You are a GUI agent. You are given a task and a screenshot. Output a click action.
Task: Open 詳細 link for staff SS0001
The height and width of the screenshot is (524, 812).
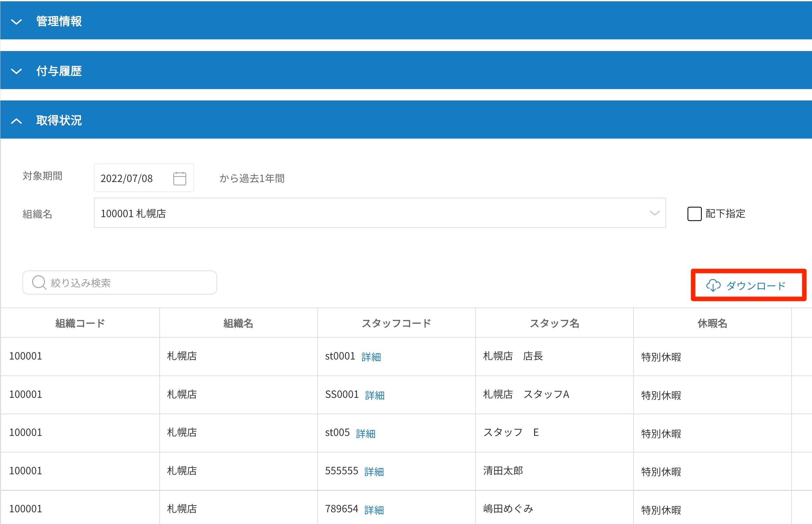[374, 395]
